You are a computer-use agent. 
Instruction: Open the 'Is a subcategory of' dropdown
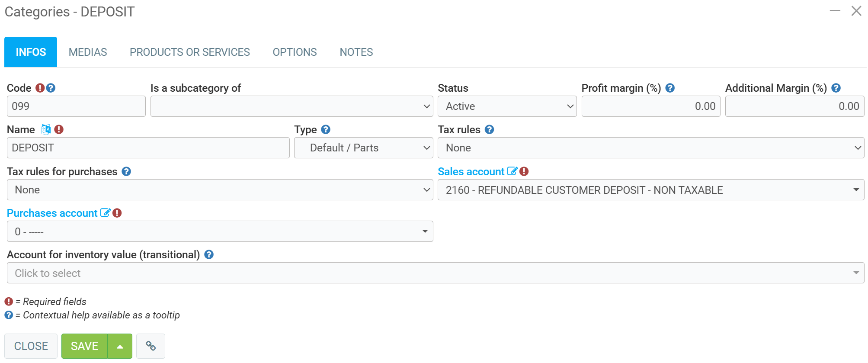pos(291,106)
